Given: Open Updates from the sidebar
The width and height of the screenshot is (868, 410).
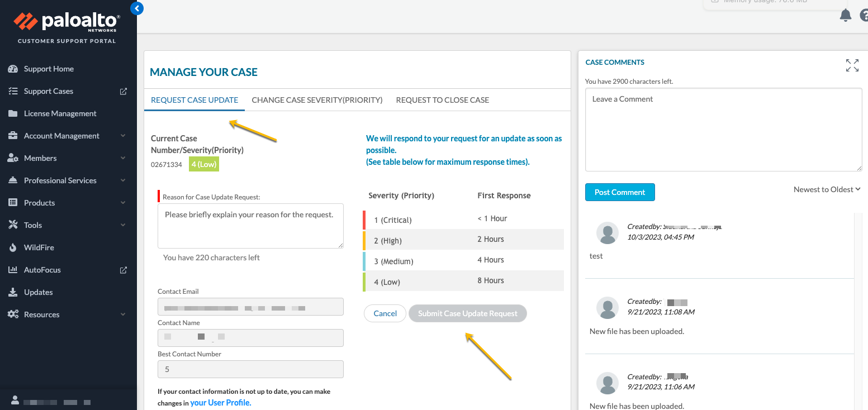Looking at the screenshot, I should click(x=37, y=292).
